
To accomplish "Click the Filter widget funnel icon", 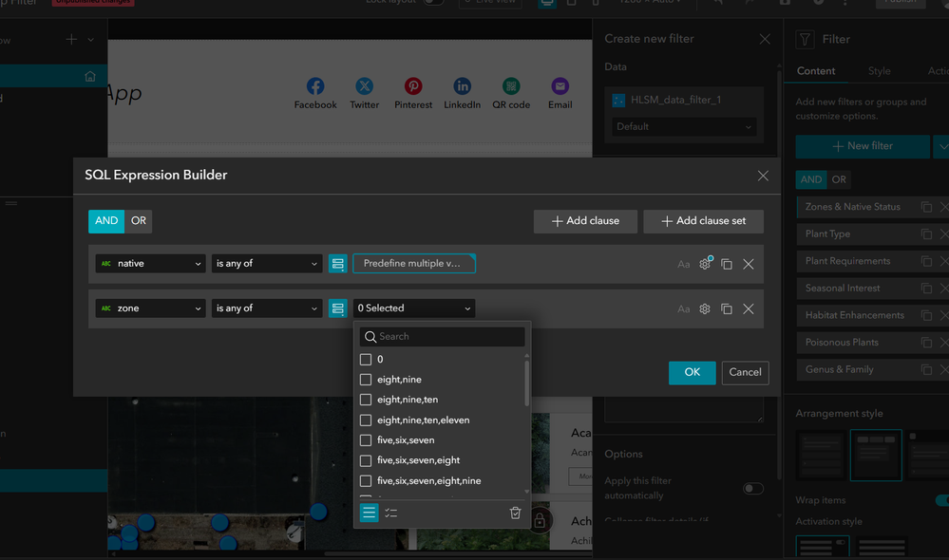I will pos(805,39).
